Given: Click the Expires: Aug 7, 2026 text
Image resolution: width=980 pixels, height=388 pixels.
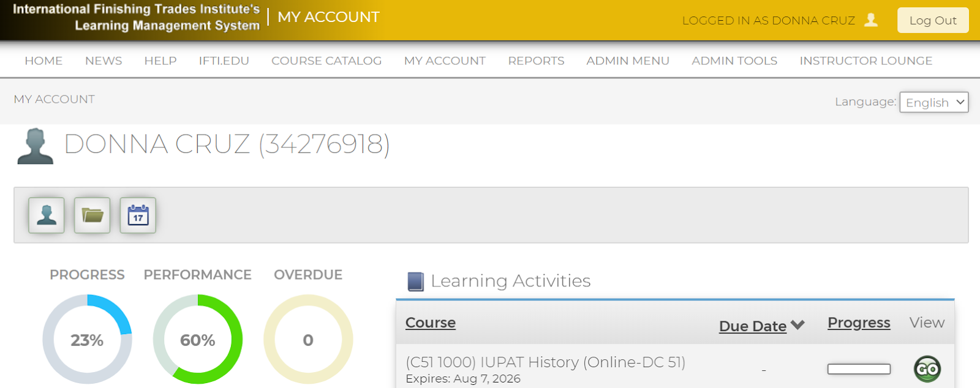Looking at the screenshot, I should 463,379.
